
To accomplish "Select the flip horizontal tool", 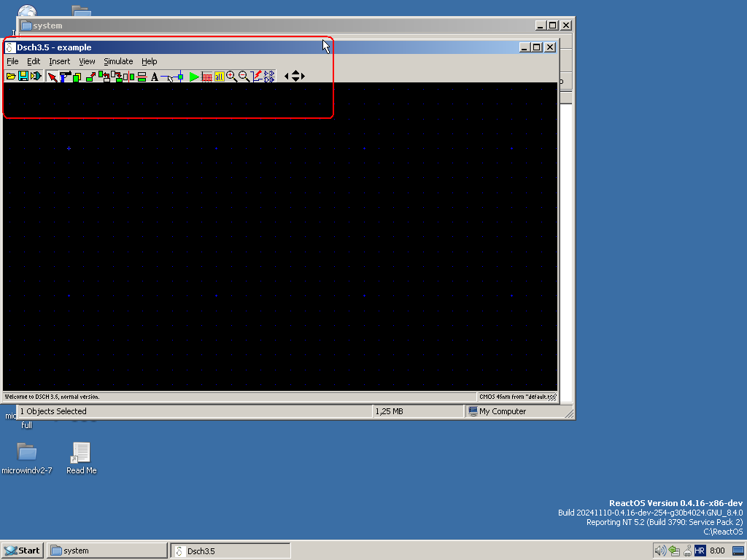I will click(x=129, y=76).
